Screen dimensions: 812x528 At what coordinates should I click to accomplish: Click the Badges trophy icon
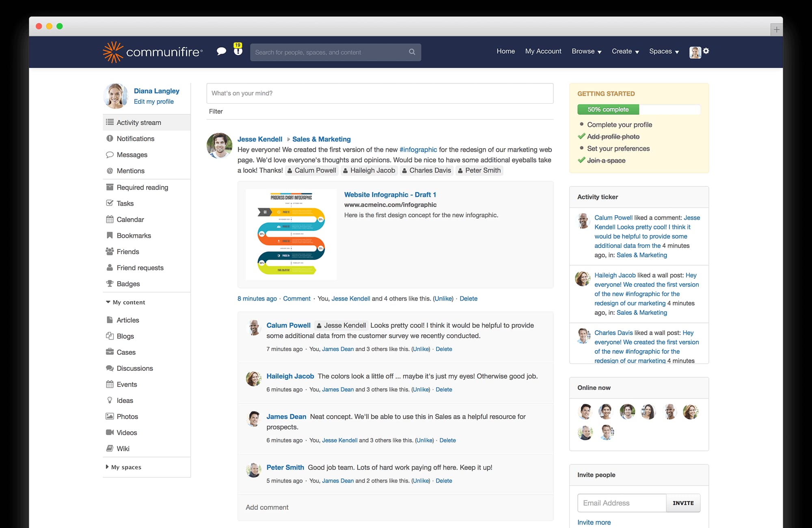click(x=109, y=283)
